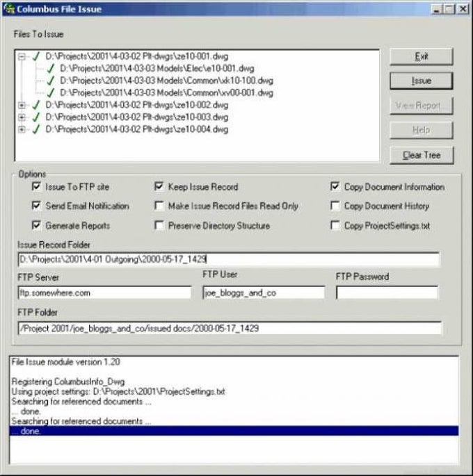Viewport: 473px width, 476px height.
Task: Click green checkmark beside xk10-100.dwg
Action: 50,81
